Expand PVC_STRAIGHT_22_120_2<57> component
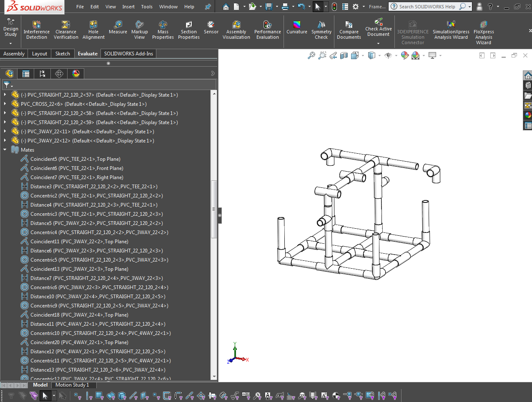 point(5,95)
